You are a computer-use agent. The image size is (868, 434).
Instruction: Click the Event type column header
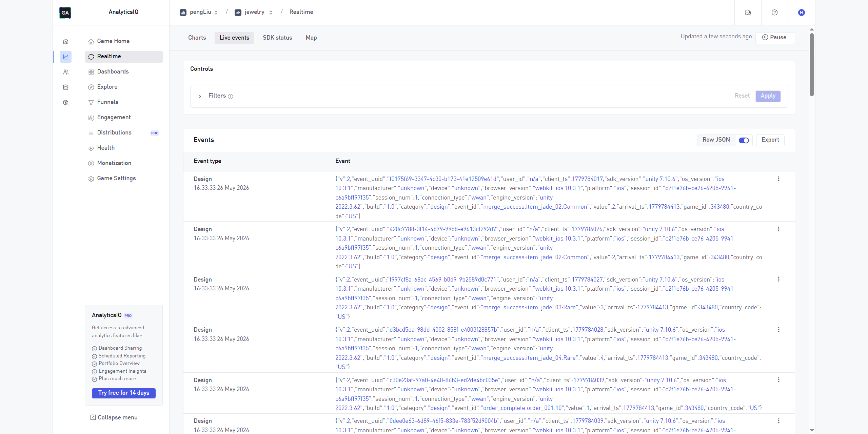pos(208,161)
